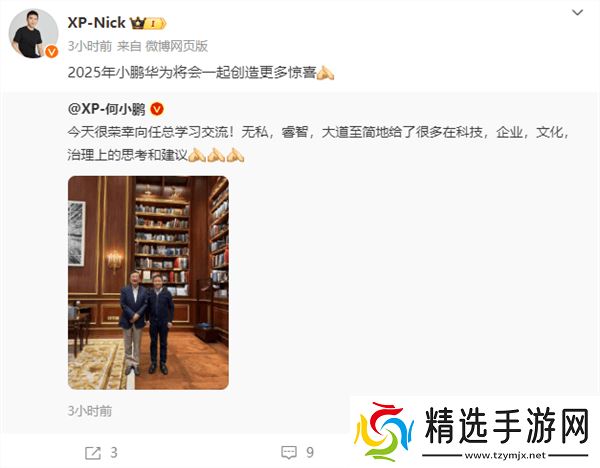The width and height of the screenshot is (600, 468).
Task: Click the orange verified badge on avatar
Action: pyautogui.click(x=51, y=51)
